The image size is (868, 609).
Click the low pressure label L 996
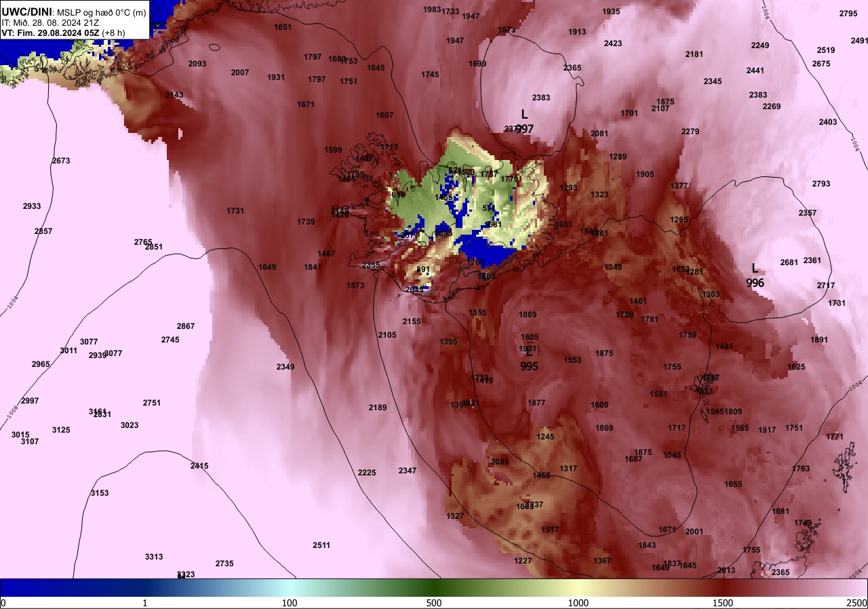point(755,275)
